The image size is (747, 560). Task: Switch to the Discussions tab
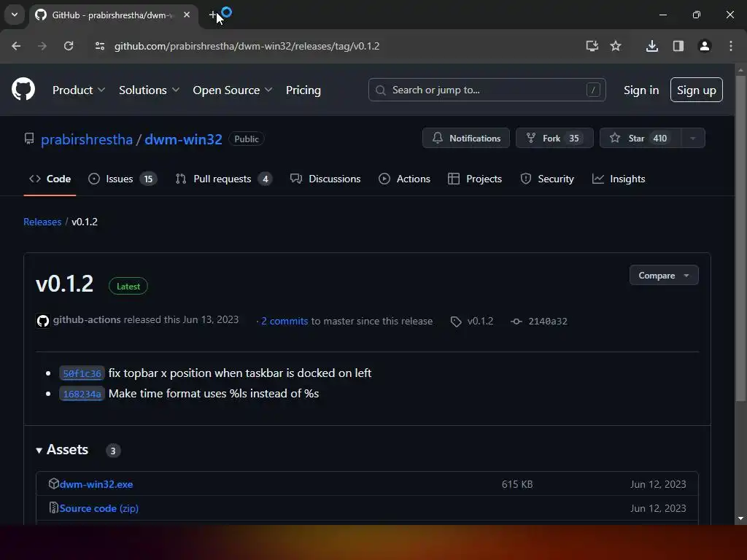pos(325,179)
